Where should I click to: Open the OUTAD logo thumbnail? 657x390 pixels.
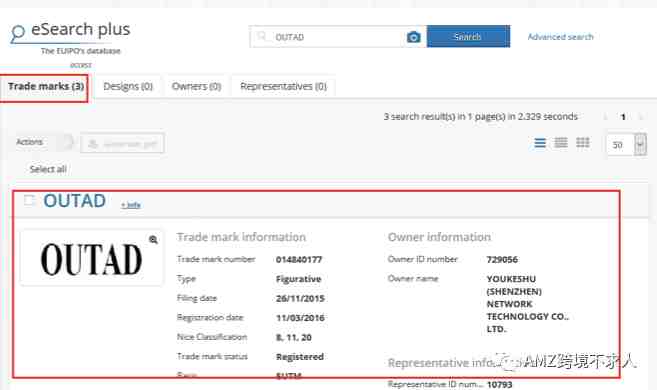tap(92, 258)
